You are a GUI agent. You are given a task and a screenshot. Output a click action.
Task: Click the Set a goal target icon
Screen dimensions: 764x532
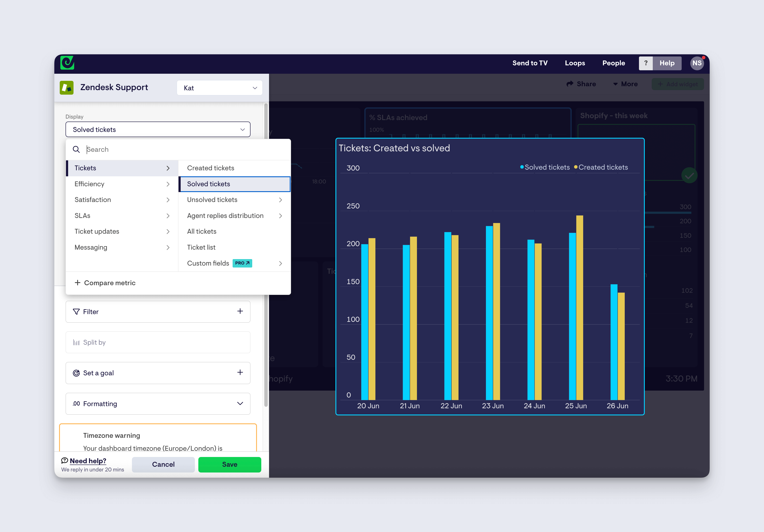(77, 373)
